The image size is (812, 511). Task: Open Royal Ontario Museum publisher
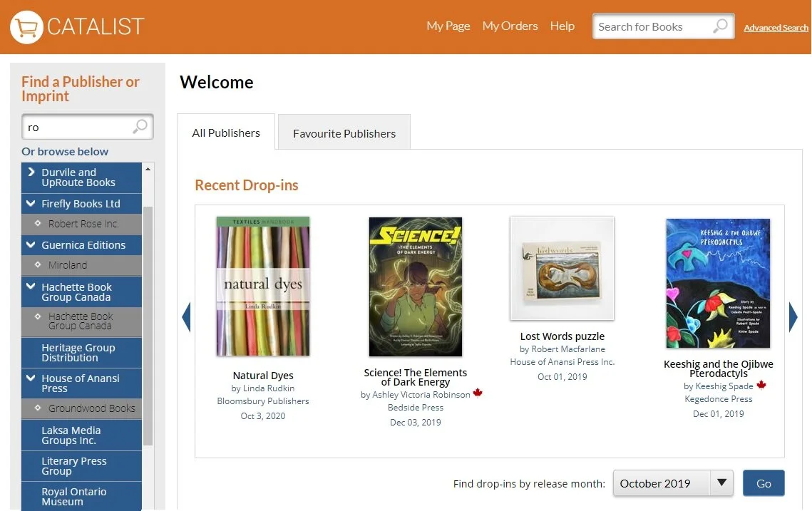(x=81, y=497)
